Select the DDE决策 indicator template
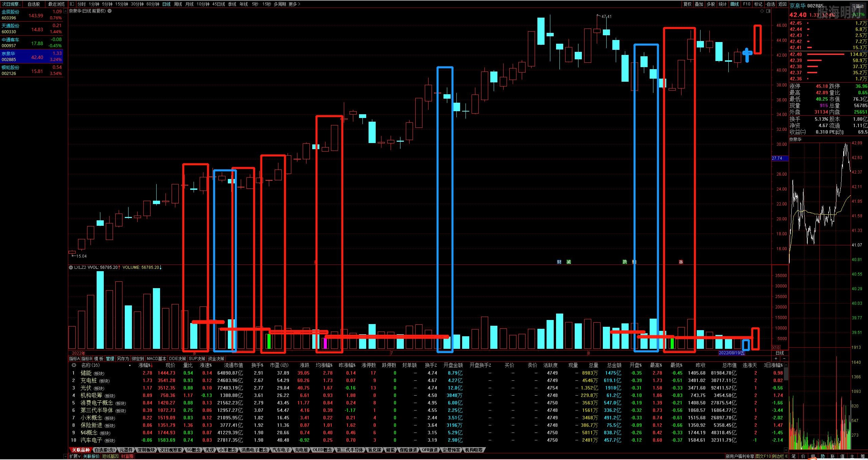 tap(178, 359)
